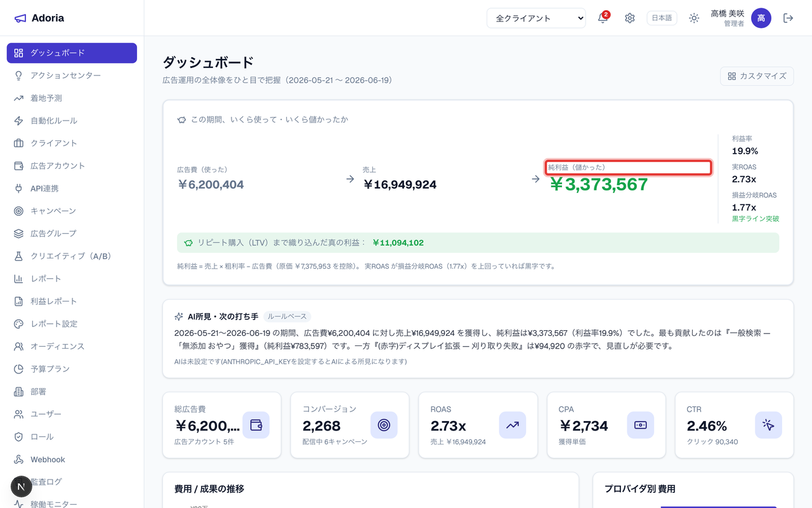The height and width of the screenshot is (508, 812).
Task: Go to 着地予測 in the sidebar
Action: pyautogui.click(x=72, y=98)
